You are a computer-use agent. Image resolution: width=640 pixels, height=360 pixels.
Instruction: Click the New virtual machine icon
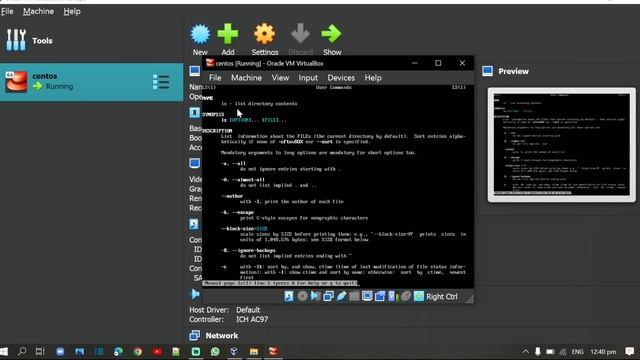(200, 34)
